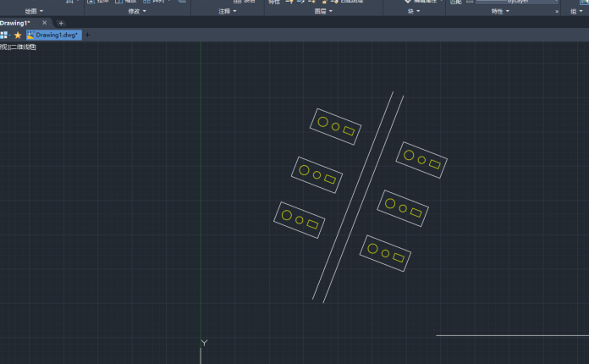Open the file tab grid menu icon

(x=4, y=35)
